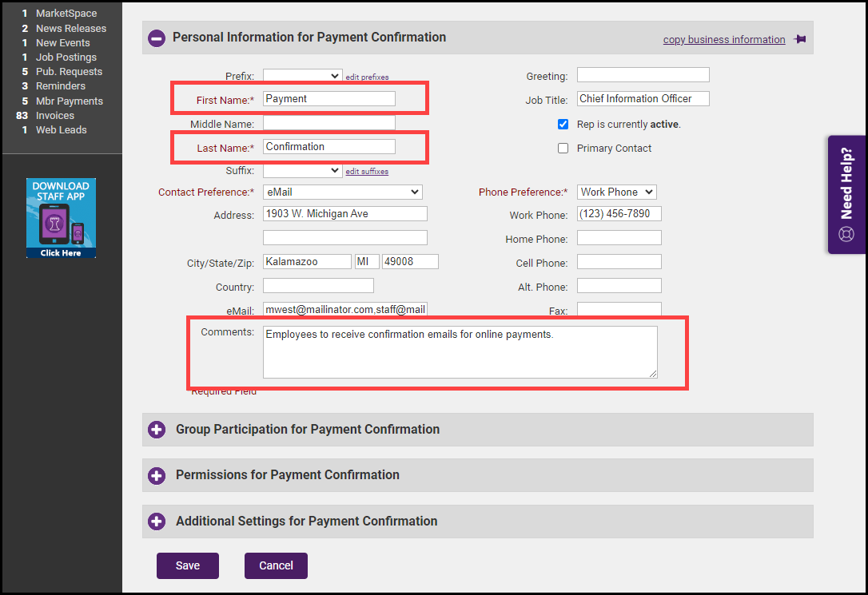Open the Prefix dropdown
The height and width of the screenshot is (595, 868).
click(x=302, y=76)
